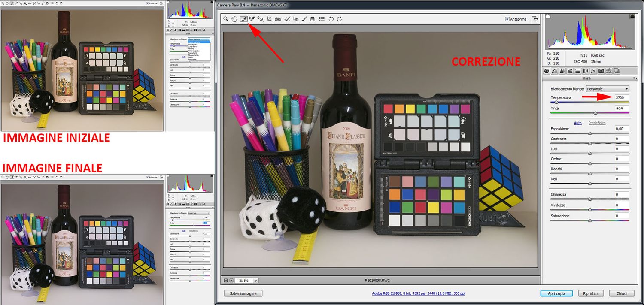
Task: Open the Bilanciamento bianco dropdown
Action: tap(608, 89)
